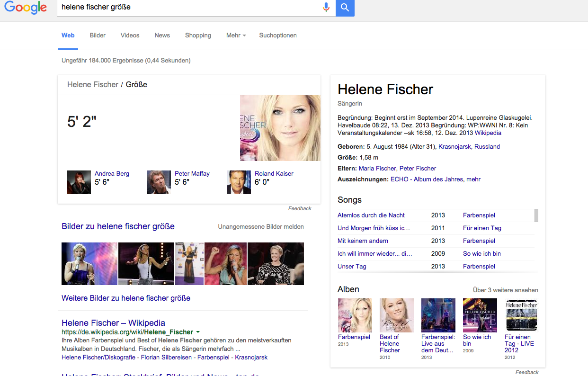This screenshot has width=588, height=376.
Task: Open the Roland Kaiser link
Action: (x=274, y=174)
